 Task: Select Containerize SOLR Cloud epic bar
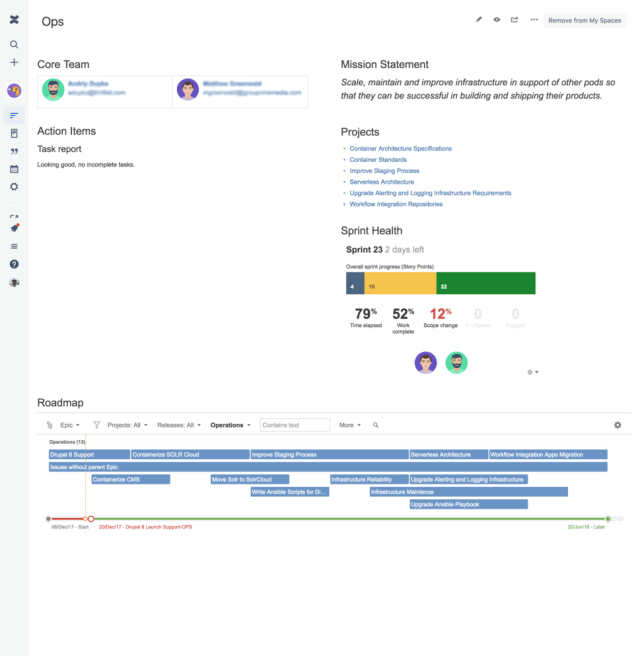[x=190, y=455]
